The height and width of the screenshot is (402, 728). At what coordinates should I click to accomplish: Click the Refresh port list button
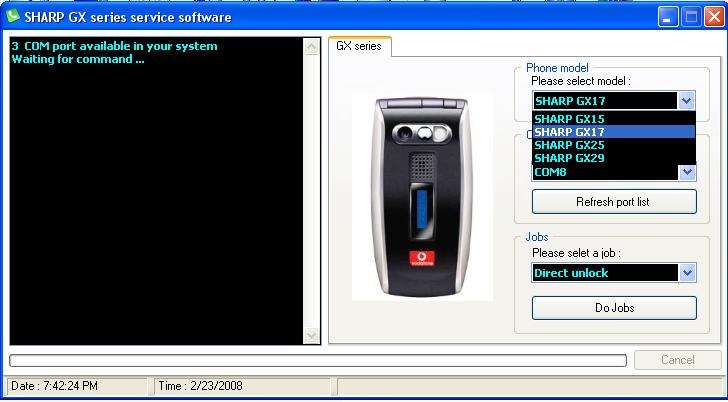click(x=614, y=202)
